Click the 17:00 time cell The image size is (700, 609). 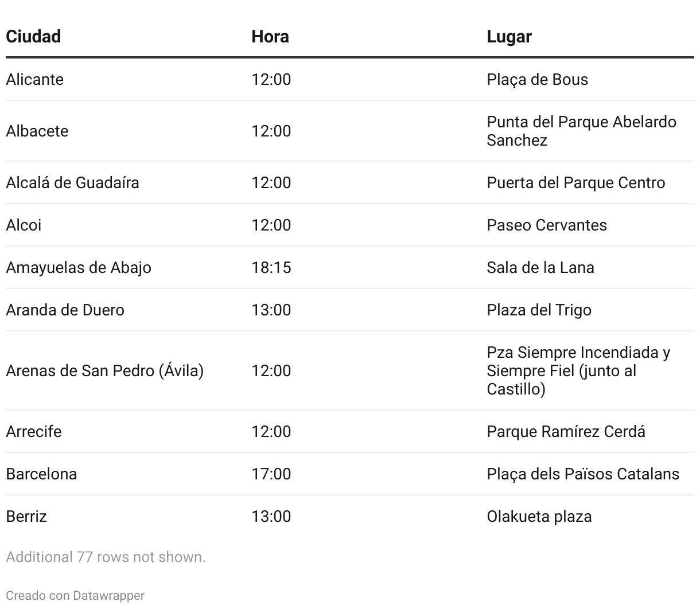coord(271,474)
